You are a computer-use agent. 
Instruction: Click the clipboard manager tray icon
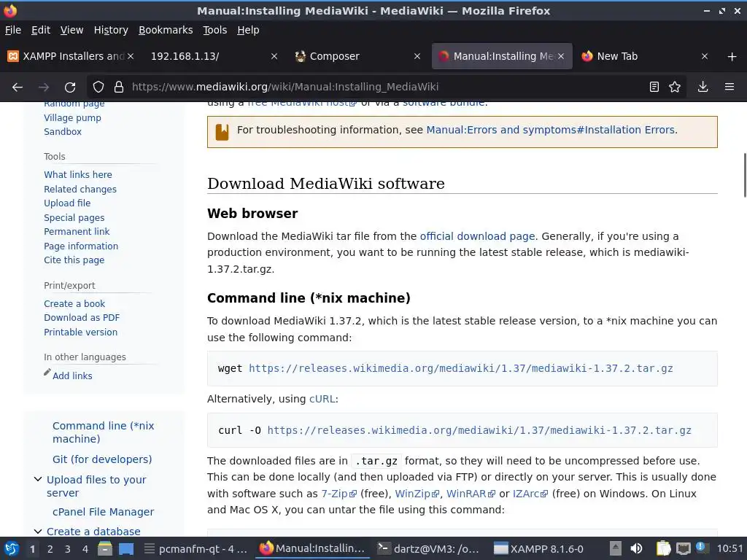[663, 548]
